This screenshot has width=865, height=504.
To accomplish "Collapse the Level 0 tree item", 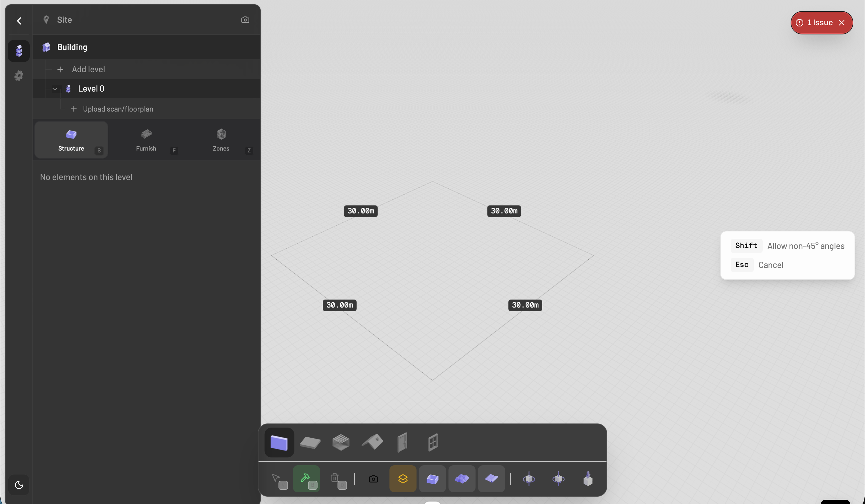I will 55,89.
